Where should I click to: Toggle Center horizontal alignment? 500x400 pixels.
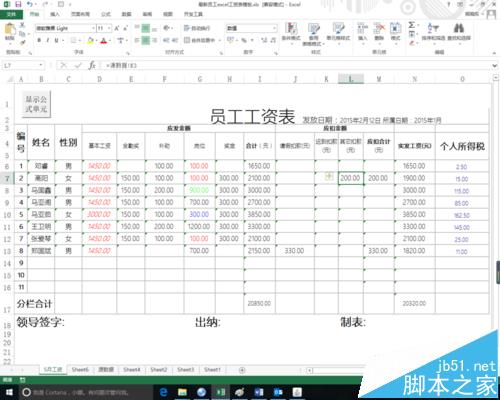[x=146, y=40]
